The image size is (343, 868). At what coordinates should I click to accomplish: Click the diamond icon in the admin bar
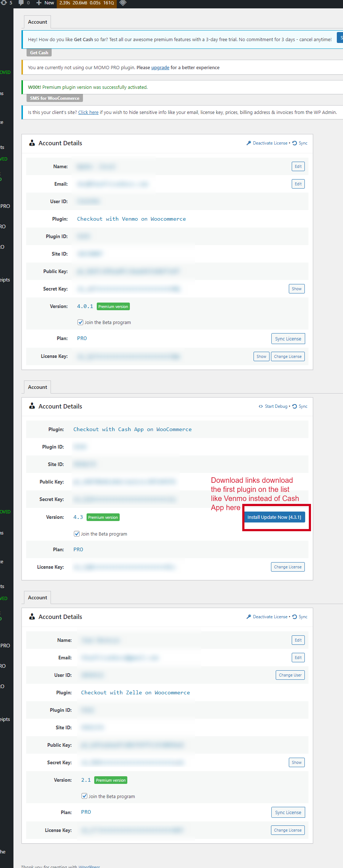click(x=123, y=3)
